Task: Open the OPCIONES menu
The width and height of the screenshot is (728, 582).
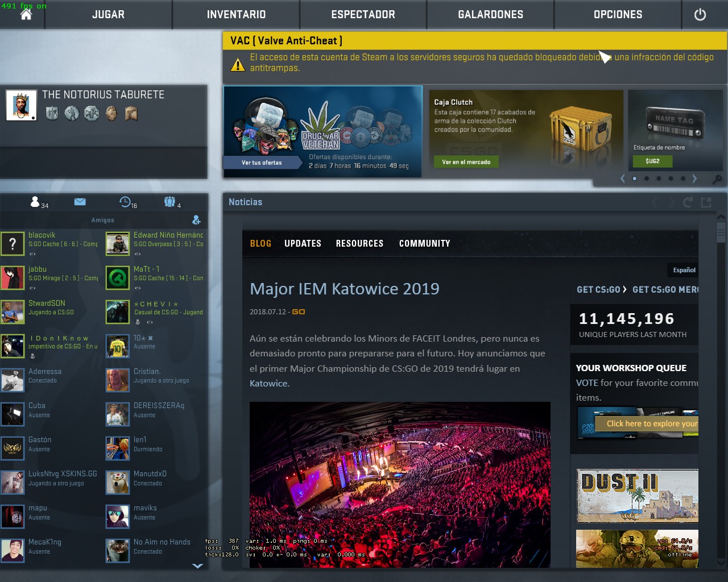Action: 618,15
